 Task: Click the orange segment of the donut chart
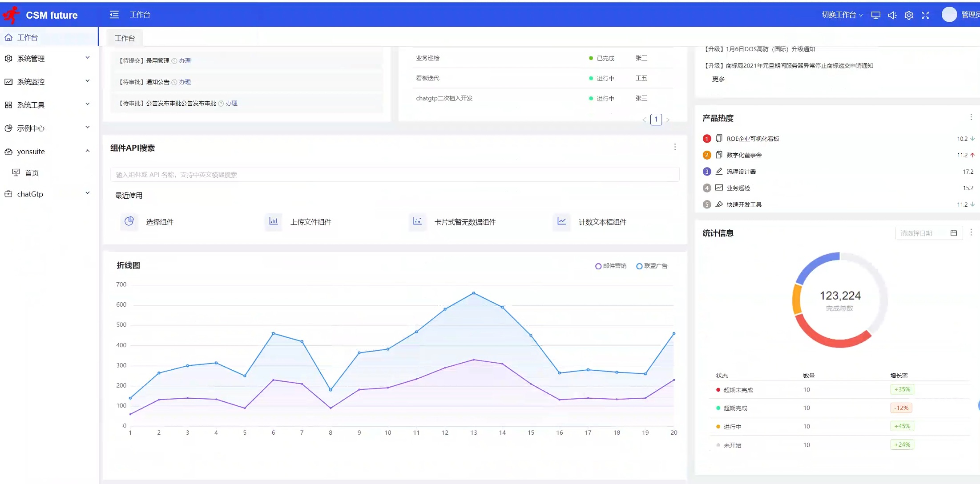click(x=797, y=299)
